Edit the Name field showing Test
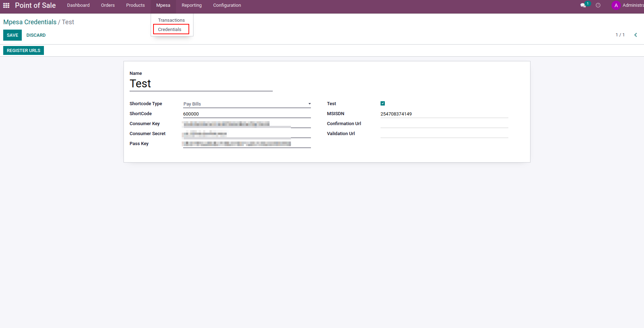The image size is (644, 328). (x=201, y=84)
